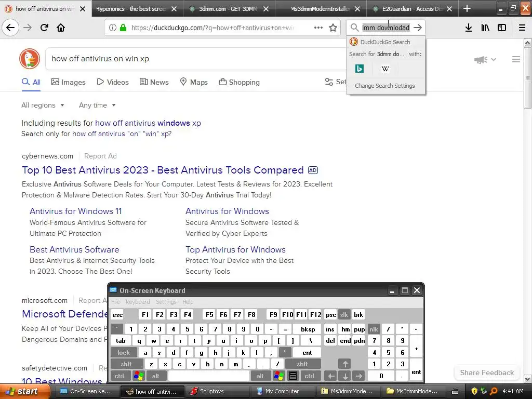Show site information icon in address bar

tap(113, 28)
